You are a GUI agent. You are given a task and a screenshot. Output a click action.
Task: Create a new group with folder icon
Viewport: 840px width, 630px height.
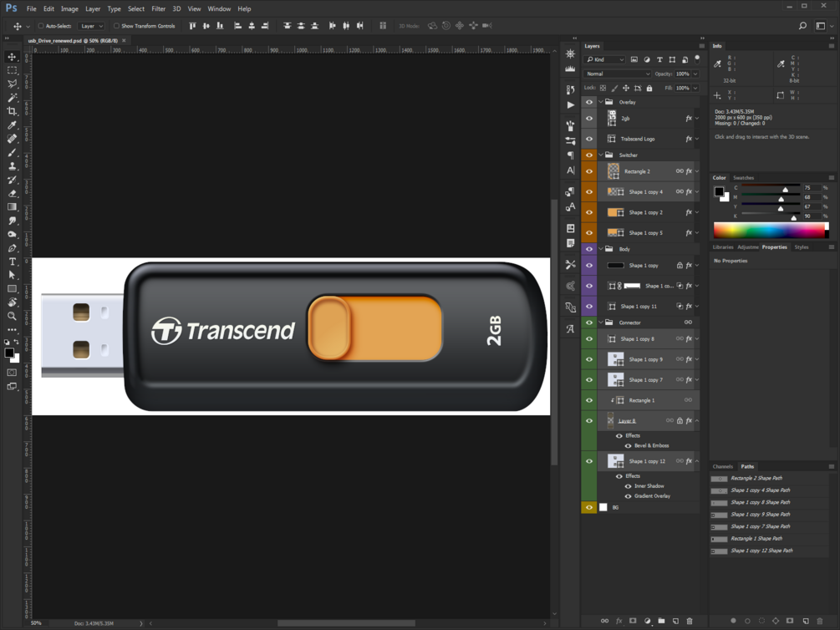662,621
